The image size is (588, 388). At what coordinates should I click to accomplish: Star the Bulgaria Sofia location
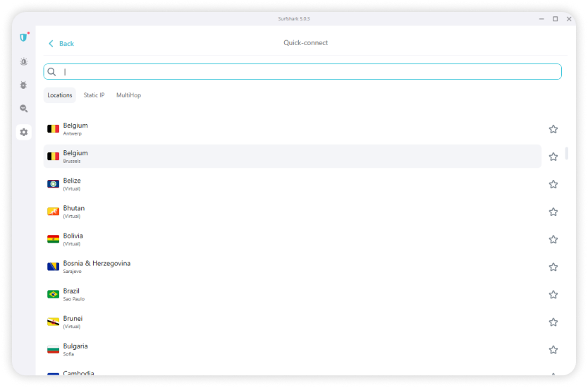553,349
